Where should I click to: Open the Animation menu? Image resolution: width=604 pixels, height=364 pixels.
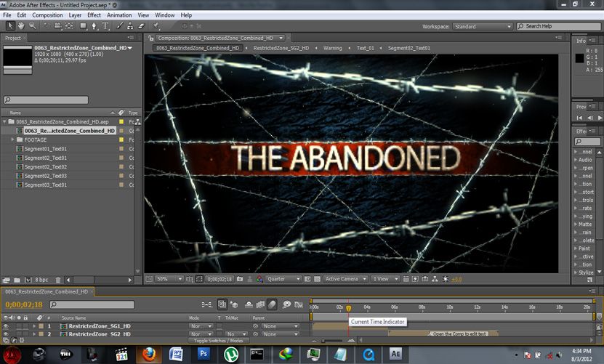pos(119,15)
